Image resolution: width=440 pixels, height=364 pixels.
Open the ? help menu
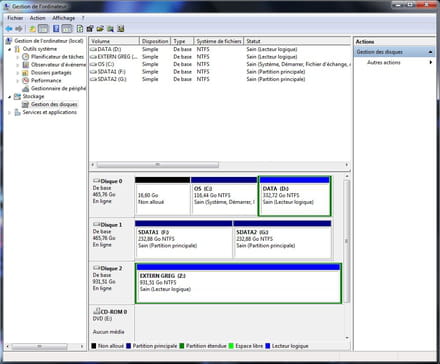pos(83,18)
